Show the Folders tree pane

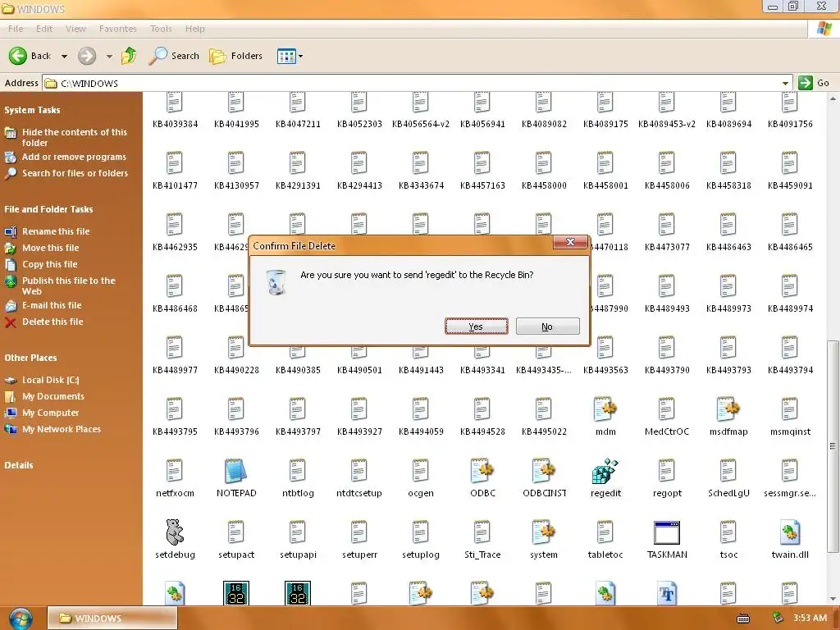[235, 56]
